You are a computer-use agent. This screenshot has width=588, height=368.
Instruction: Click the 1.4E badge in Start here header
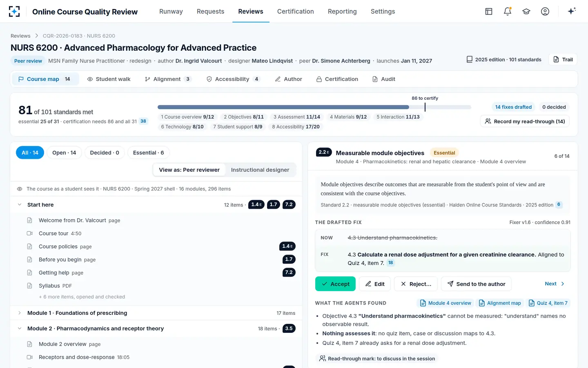pos(256,204)
